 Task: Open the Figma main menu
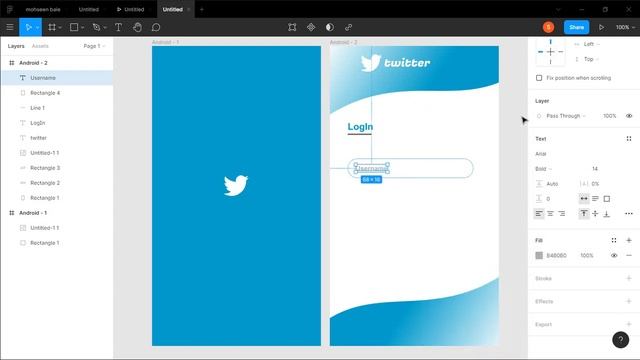10,27
